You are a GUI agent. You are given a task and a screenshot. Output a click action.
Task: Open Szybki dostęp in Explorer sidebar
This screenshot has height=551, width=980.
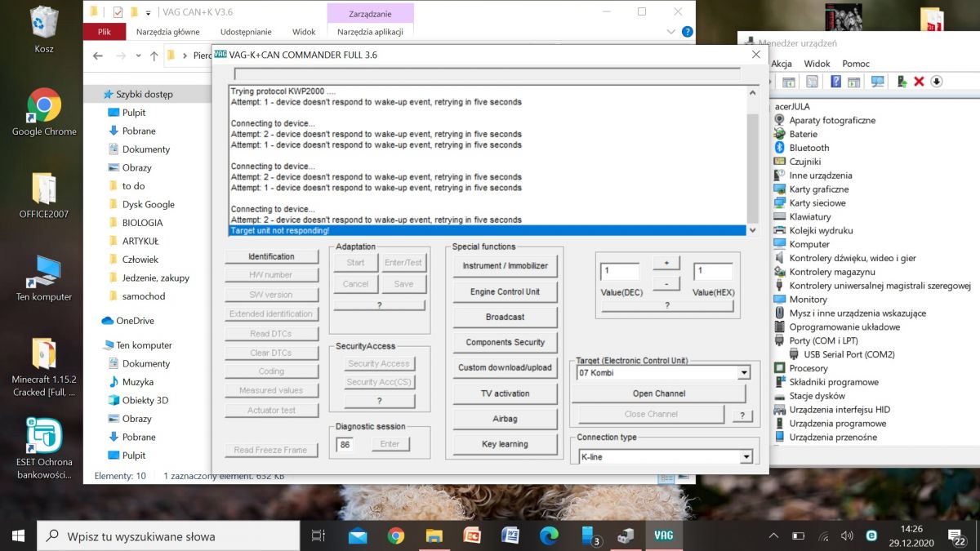click(144, 94)
